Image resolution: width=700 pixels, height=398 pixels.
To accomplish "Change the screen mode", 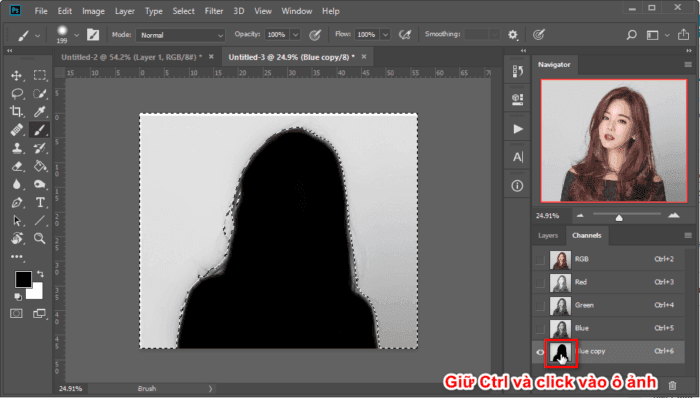I will [39, 314].
